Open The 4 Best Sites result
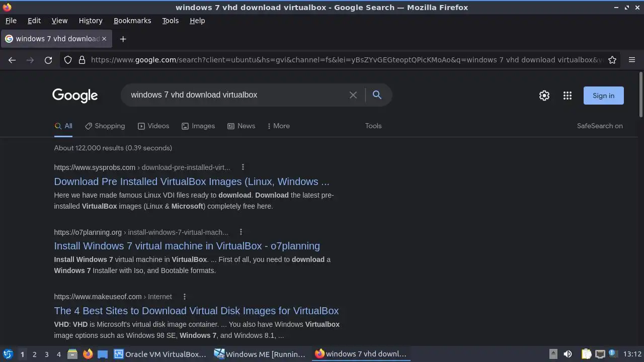The image size is (644, 362). tap(196, 311)
